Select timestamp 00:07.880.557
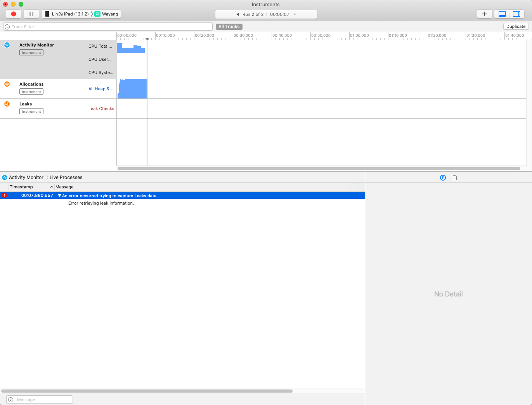The height and width of the screenshot is (405, 532). click(37, 195)
